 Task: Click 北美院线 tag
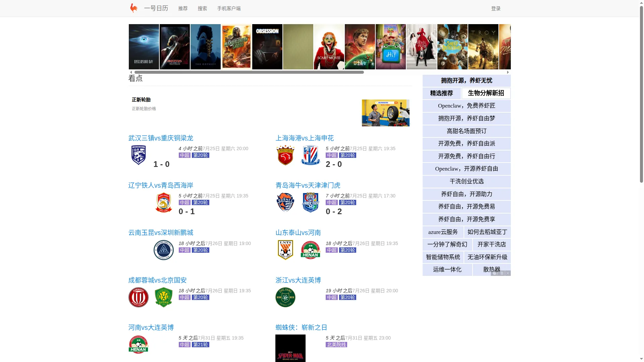pyautogui.click(x=336, y=345)
